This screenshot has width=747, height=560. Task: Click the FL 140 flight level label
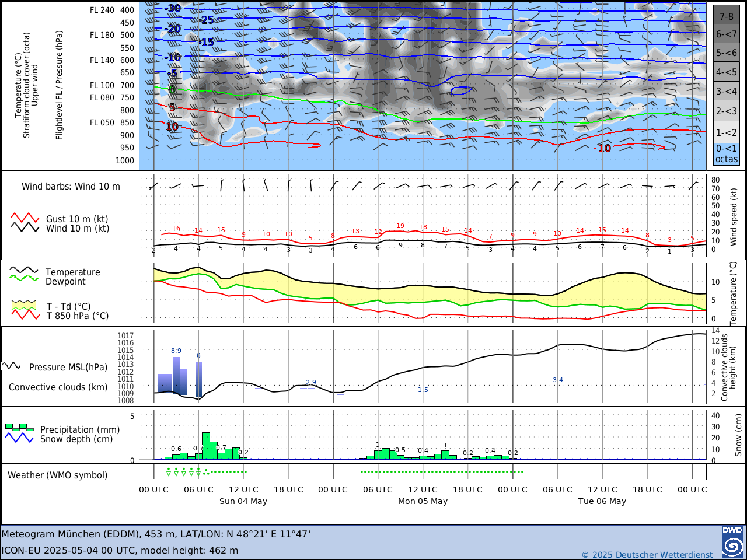(102, 60)
